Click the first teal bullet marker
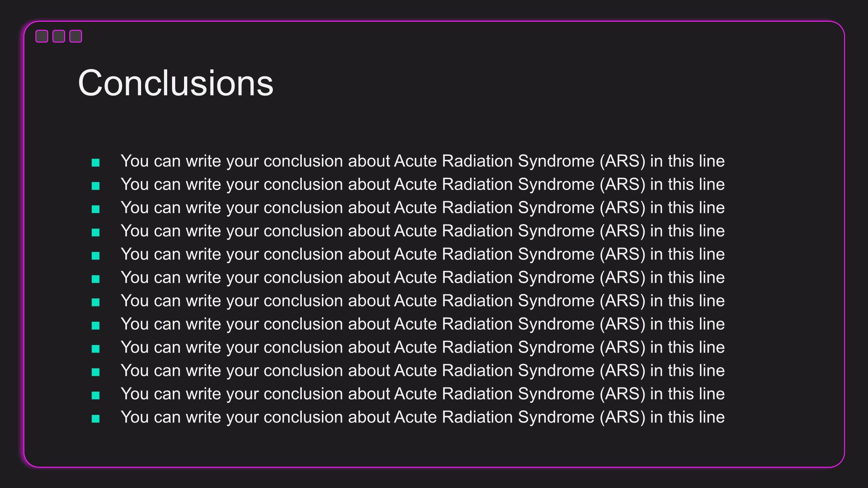Viewport: 868px width, 488px height. pos(96,163)
